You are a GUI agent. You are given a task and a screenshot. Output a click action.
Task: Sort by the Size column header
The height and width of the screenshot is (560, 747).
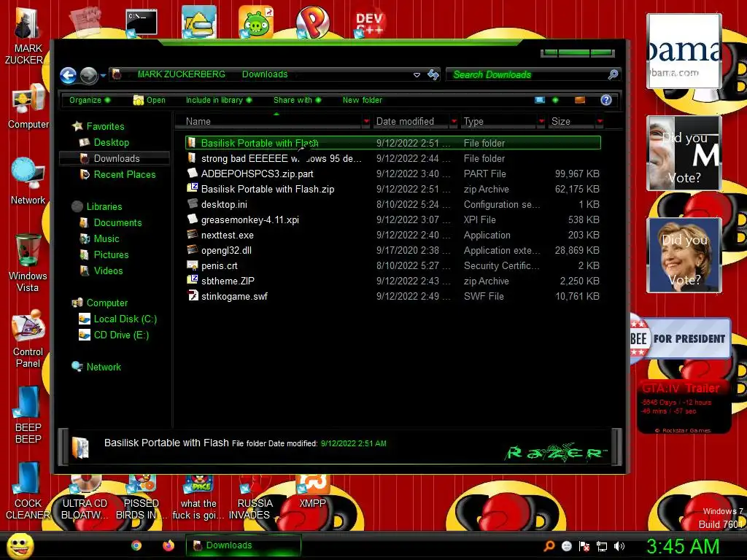coord(572,122)
